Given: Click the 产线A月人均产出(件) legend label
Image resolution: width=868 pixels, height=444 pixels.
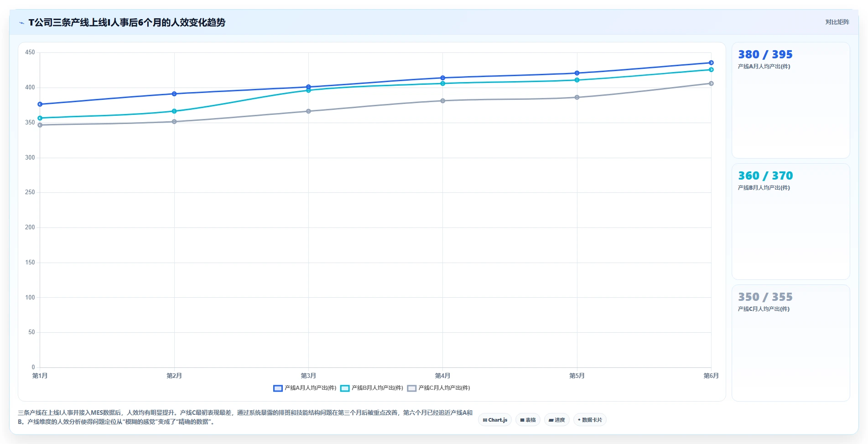Looking at the screenshot, I should [x=310, y=388].
